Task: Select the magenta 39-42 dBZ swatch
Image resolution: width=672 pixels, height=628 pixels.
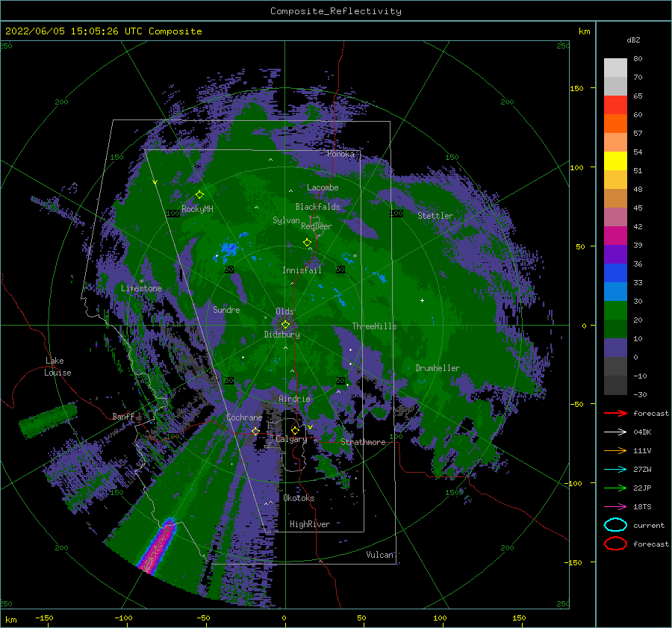Action: pos(615,236)
